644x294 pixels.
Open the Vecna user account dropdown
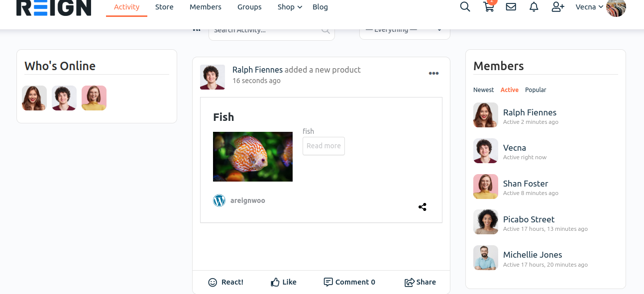coord(589,7)
